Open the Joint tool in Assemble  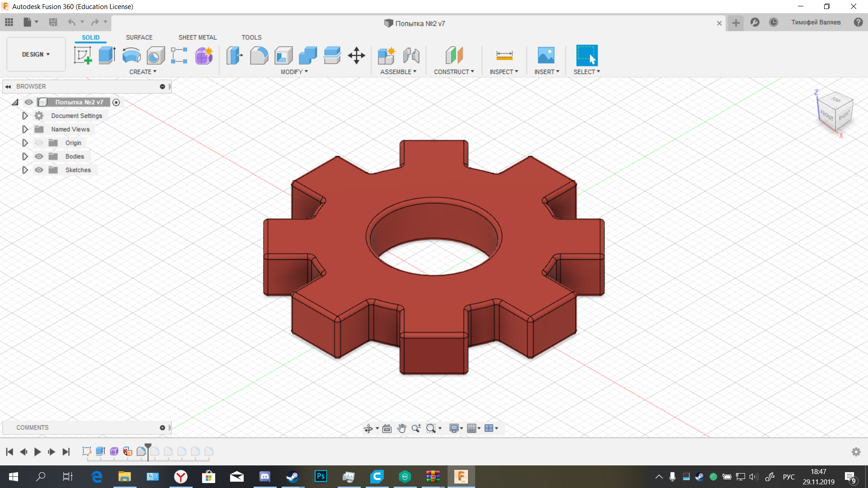pos(411,56)
